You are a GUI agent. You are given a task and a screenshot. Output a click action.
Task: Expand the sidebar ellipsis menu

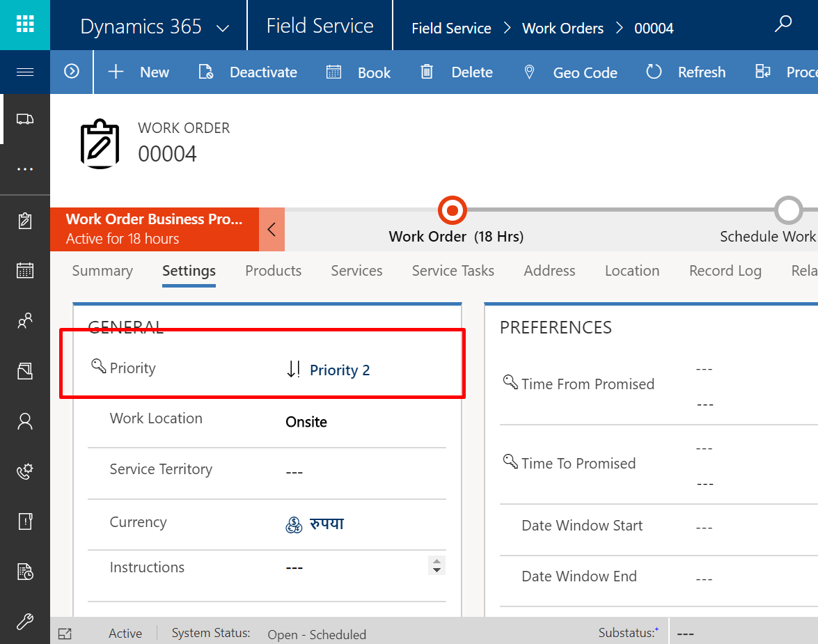[x=25, y=169]
